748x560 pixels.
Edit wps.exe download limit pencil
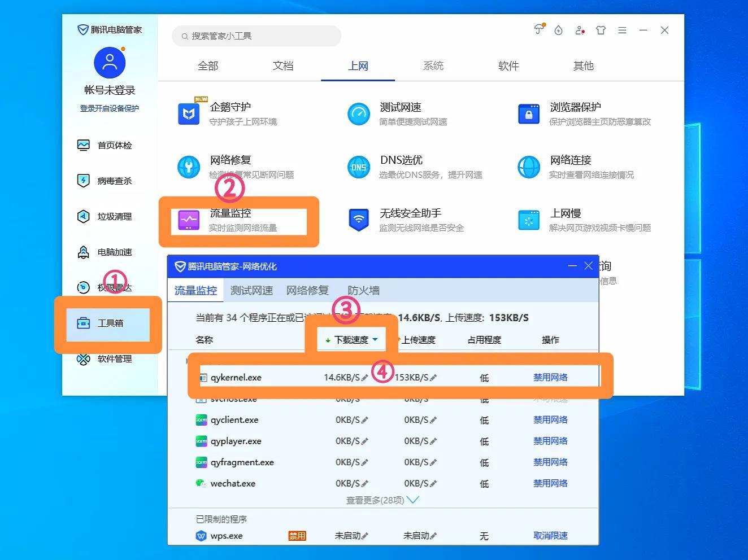pos(364,536)
